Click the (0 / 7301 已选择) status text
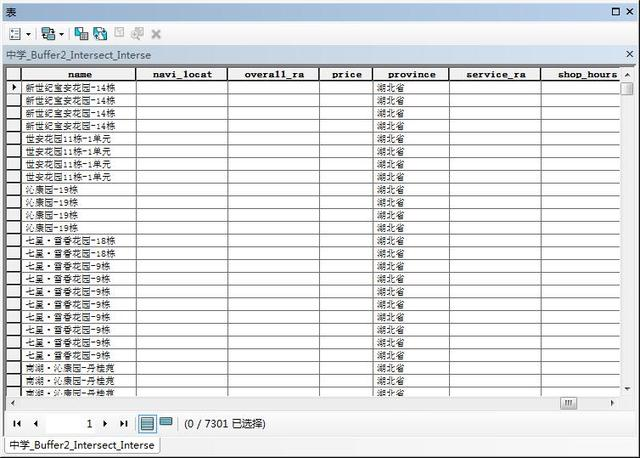The height and width of the screenshot is (458, 640). [x=225, y=424]
